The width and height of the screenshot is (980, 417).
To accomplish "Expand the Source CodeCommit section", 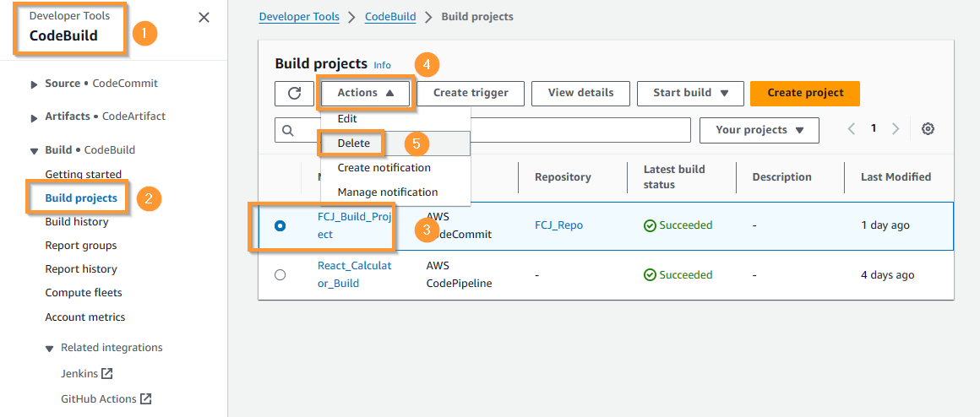I will click(x=35, y=84).
